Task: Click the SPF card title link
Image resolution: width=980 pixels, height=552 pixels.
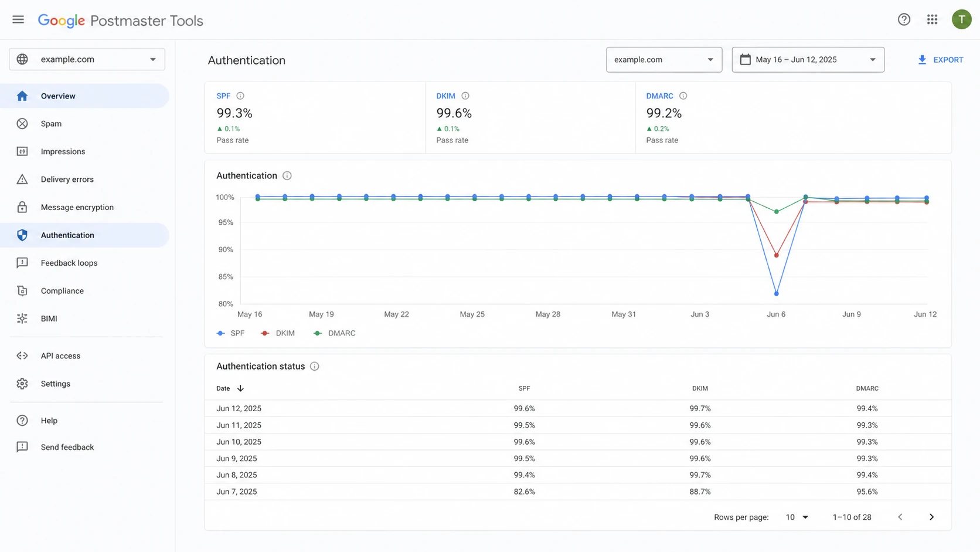Action: coord(223,96)
